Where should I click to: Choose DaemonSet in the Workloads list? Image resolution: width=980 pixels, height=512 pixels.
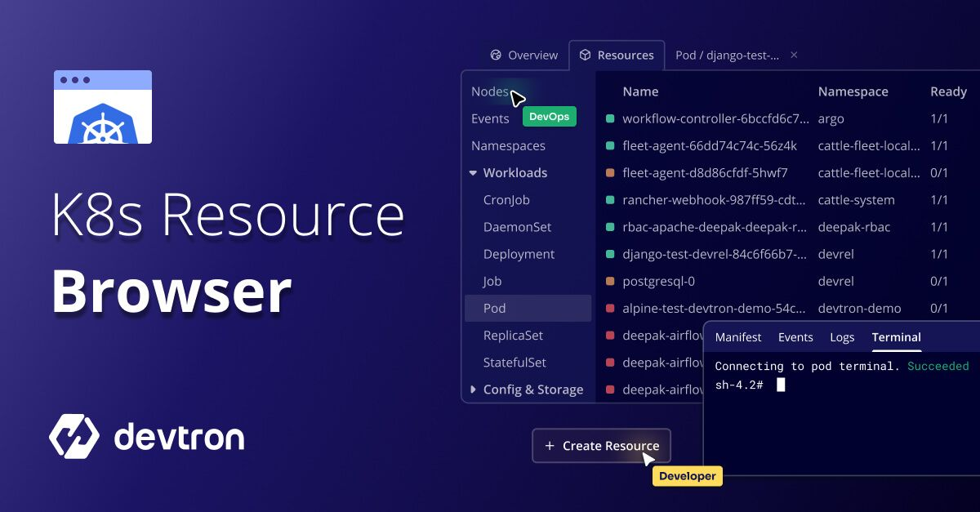click(x=517, y=226)
